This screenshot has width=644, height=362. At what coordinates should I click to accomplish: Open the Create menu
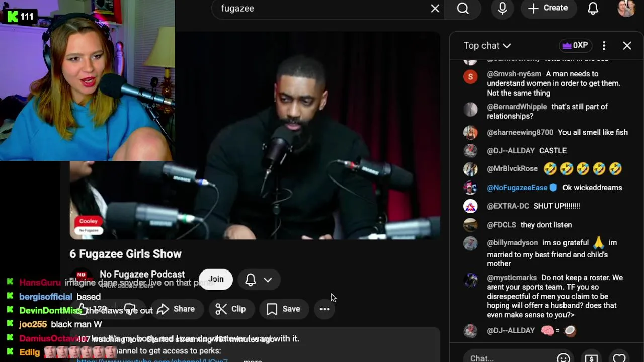click(548, 8)
